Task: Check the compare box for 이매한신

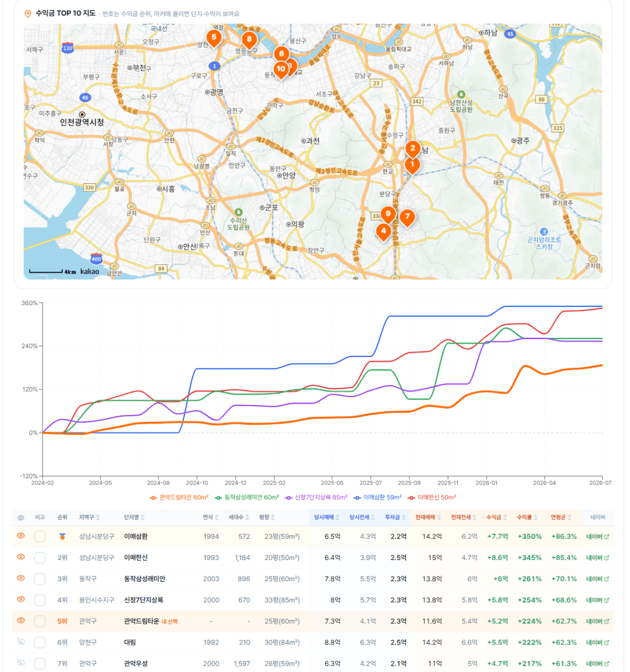Action: (x=40, y=557)
